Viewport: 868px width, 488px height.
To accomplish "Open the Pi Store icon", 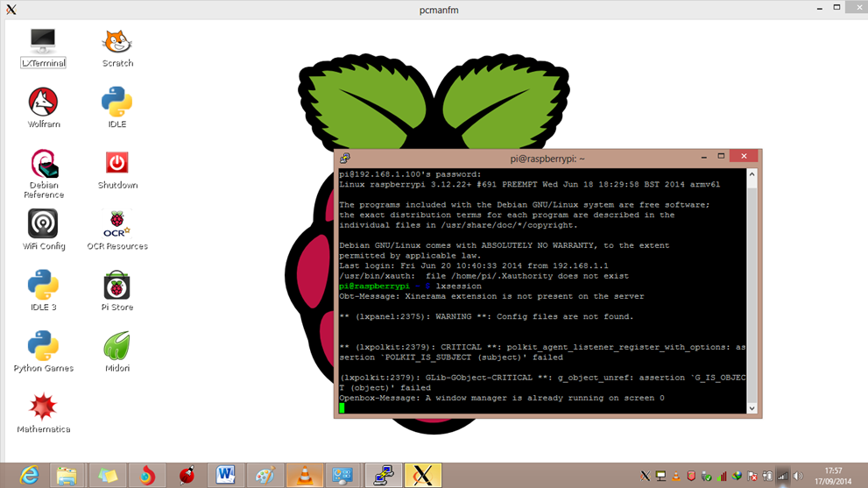I will click(x=116, y=290).
